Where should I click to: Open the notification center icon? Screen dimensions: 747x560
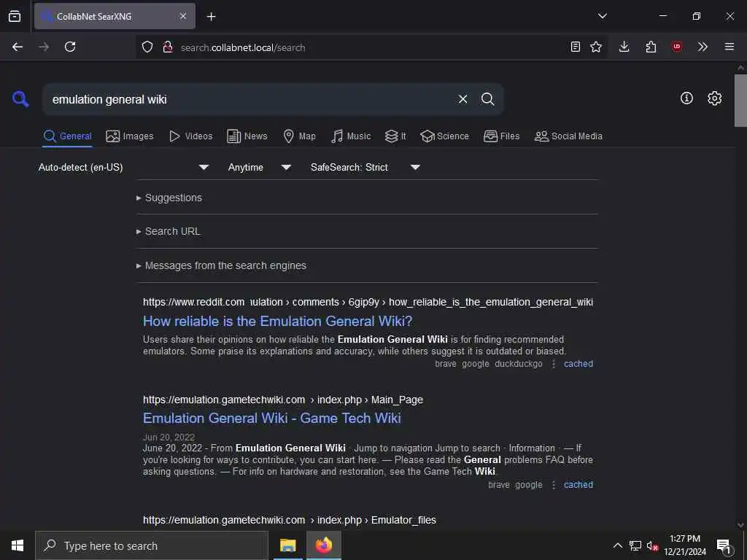tap(724, 545)
